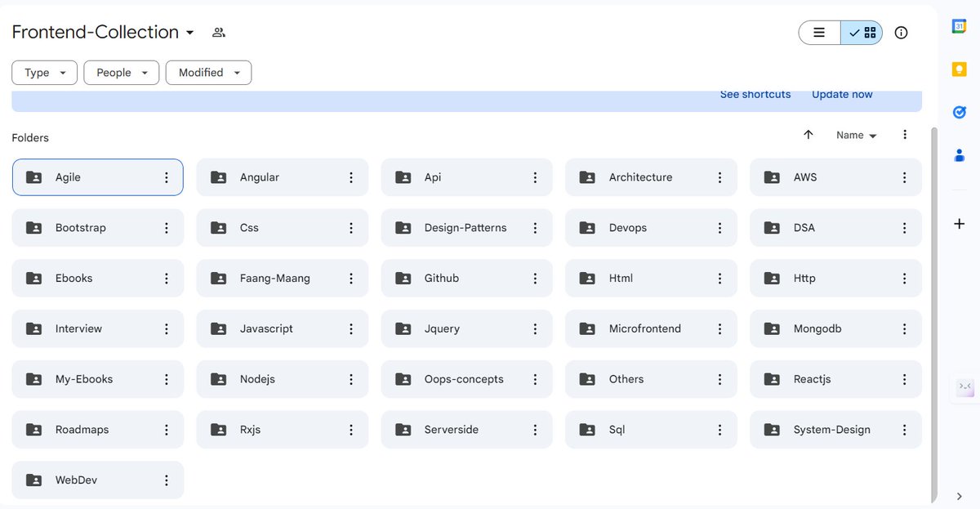Open the Name sort dropdown
Viewport: 980px width, 509px height.
(x=856, y=135)
